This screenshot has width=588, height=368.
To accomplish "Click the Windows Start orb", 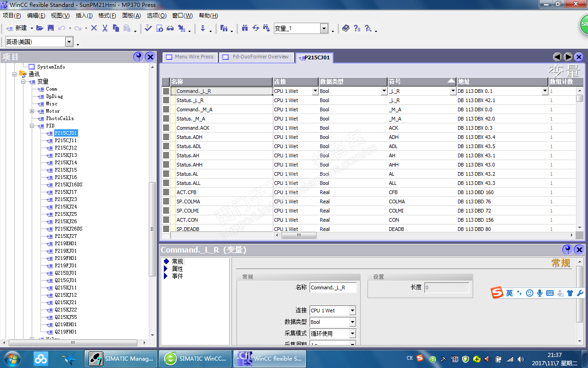I will [12, 358].
